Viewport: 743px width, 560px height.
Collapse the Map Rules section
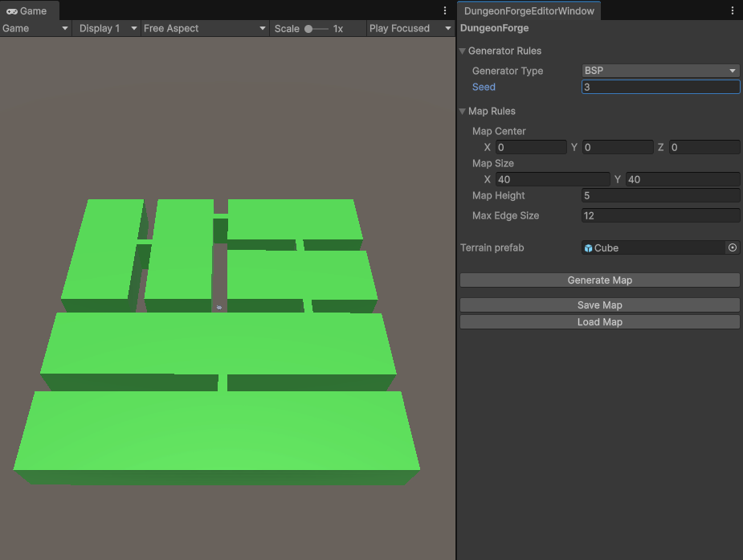point(463,112)
